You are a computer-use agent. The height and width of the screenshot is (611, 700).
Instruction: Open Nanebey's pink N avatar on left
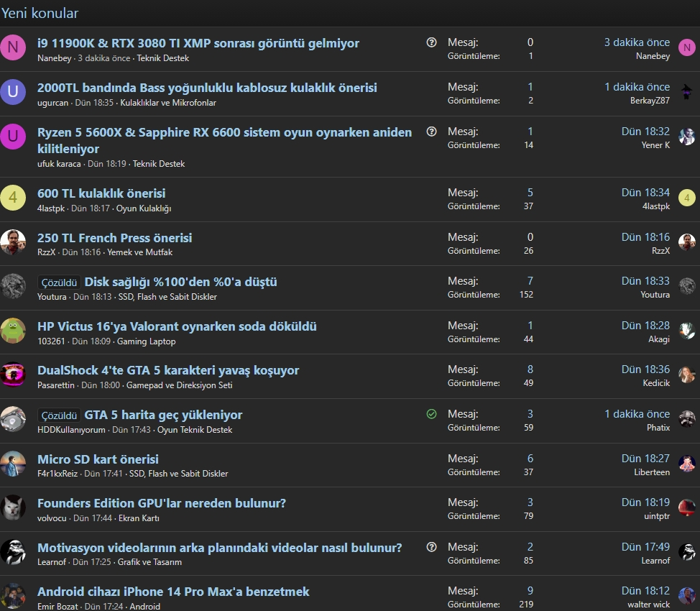[x=13, y=47]
